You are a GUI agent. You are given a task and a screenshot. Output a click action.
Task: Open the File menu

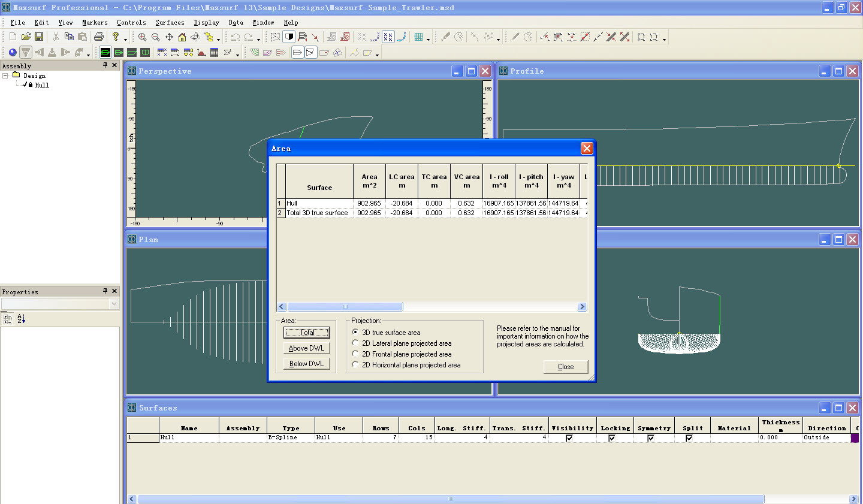coord(17,22)
